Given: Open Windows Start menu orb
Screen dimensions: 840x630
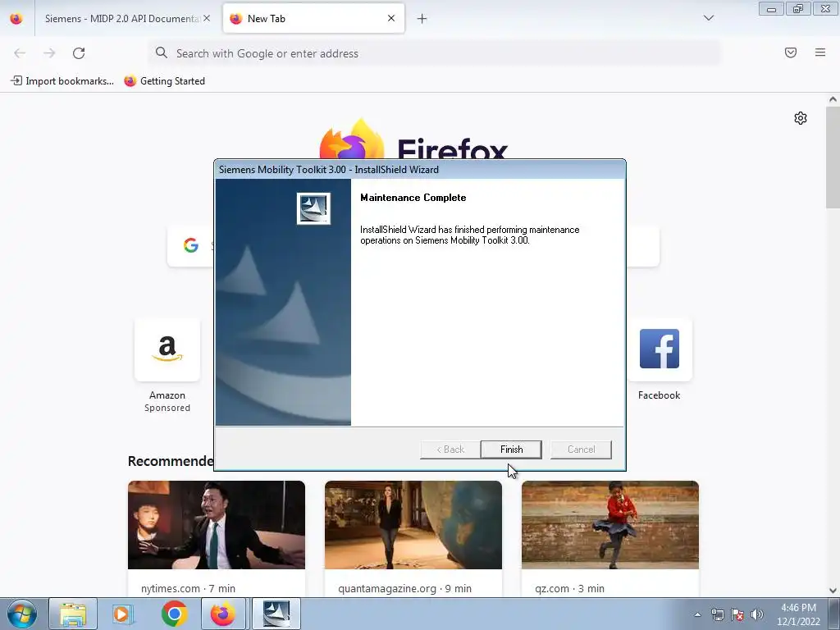Looking at the screenshot, I should tap(22, 614).
